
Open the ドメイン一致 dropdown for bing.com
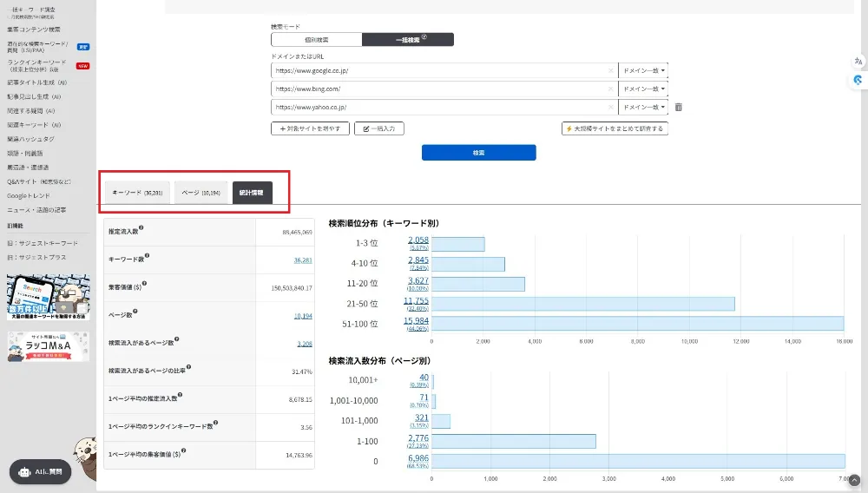click(643, 89)
